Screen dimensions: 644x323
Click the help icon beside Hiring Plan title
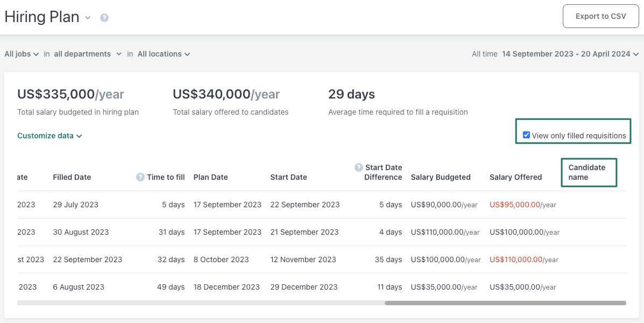[x=104, y=18]
